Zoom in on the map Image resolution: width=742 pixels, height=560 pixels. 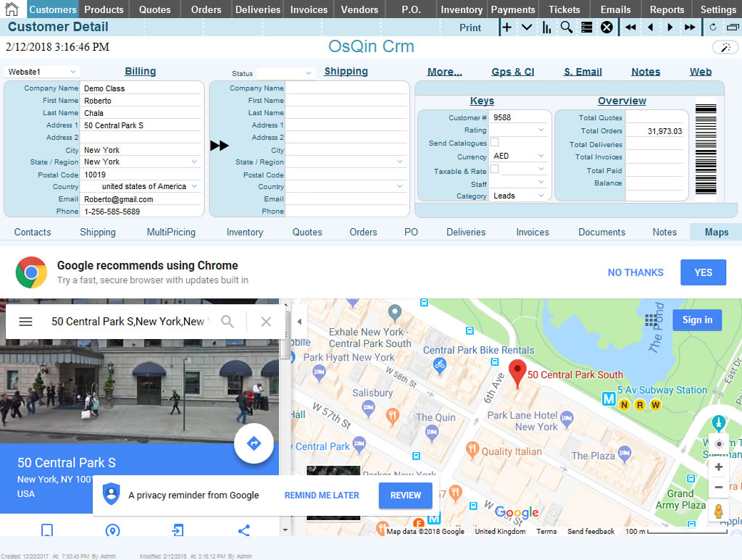(x=718, y=467)
